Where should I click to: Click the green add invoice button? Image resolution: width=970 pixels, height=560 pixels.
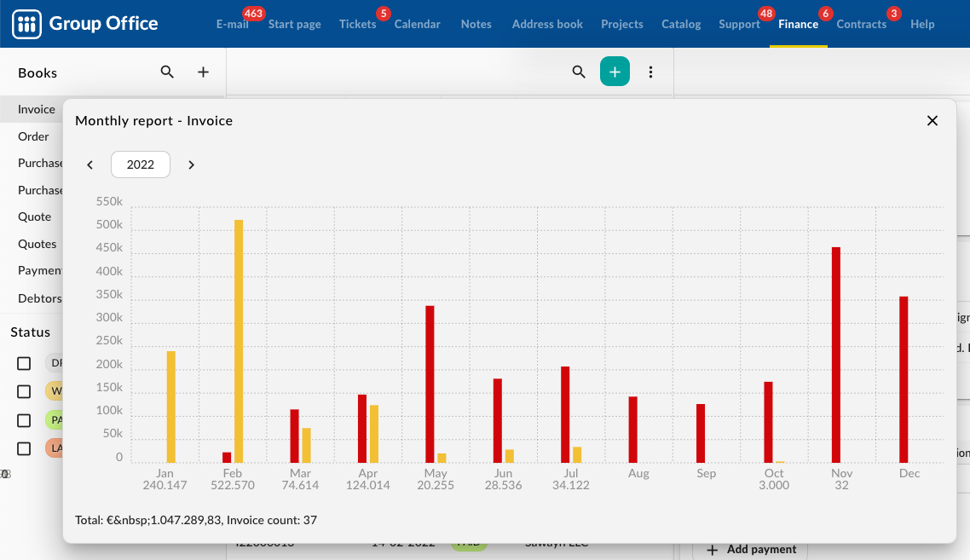[x=615, y=72]
